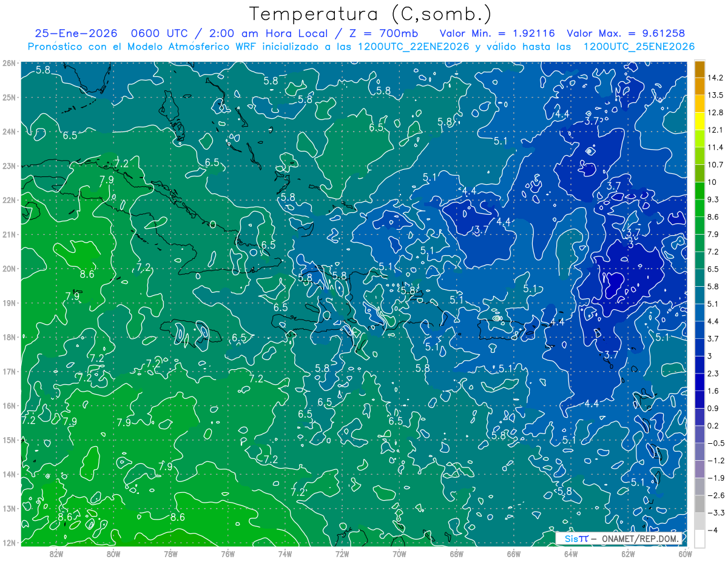Click the '9.3' colorbar label
Viewport: 728px width, 562px height.
point(714,199)
